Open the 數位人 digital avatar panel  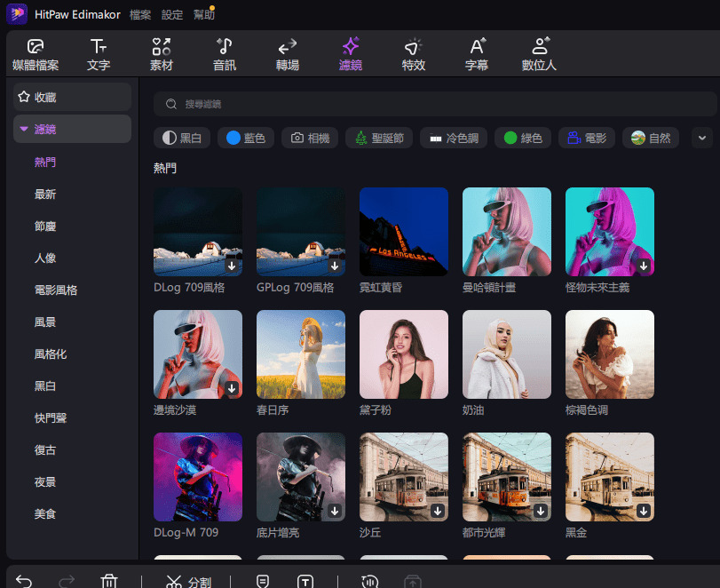[539, 54]
